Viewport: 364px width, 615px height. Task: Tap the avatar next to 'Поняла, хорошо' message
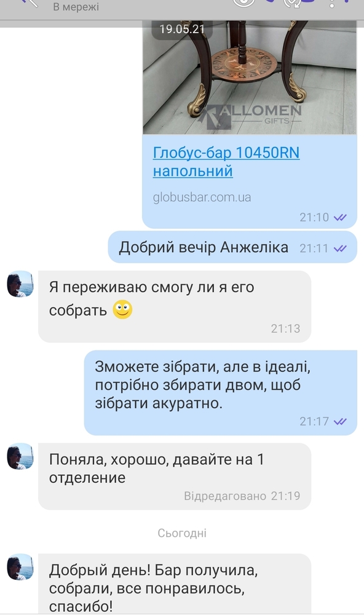[x=20, y=456]
